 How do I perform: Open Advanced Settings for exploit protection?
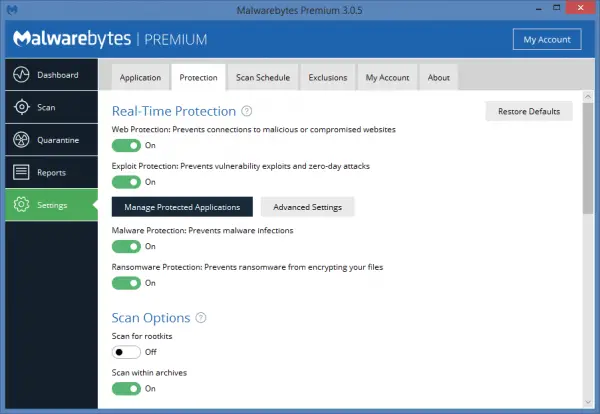click(x=307, y=207)
